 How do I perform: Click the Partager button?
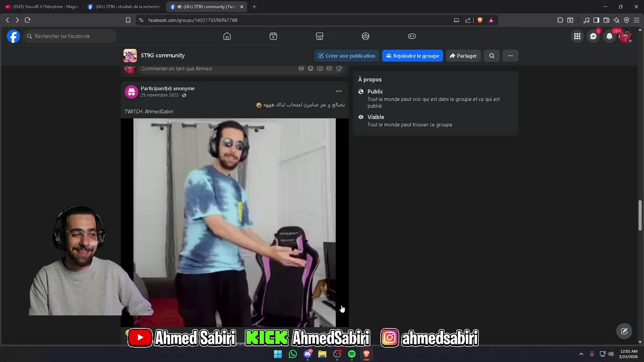463,56
